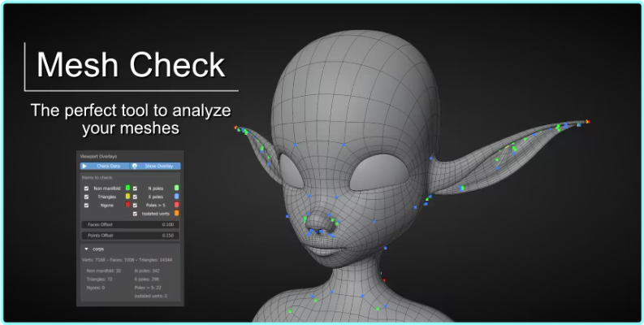Click the Show Overlay button

pos(156,166)
